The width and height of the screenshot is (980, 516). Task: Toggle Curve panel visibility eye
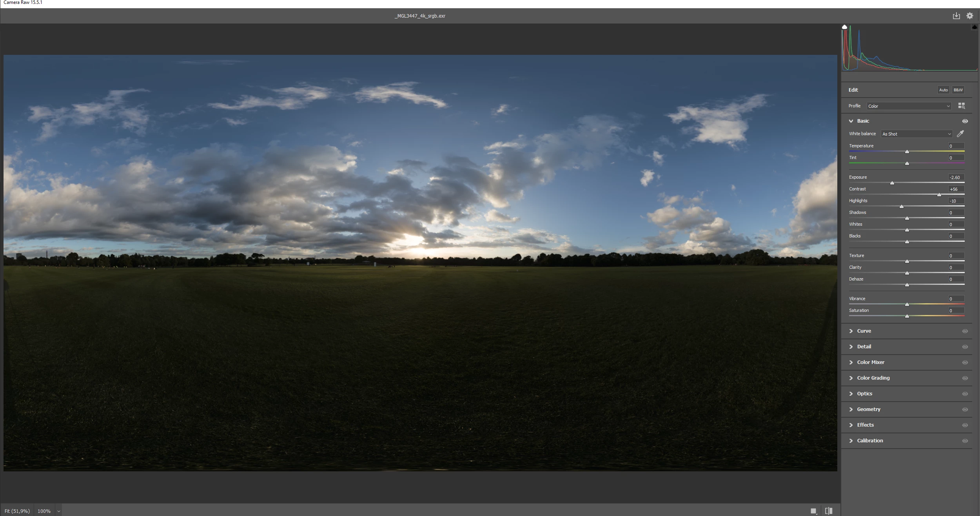[x=965, y=331]
